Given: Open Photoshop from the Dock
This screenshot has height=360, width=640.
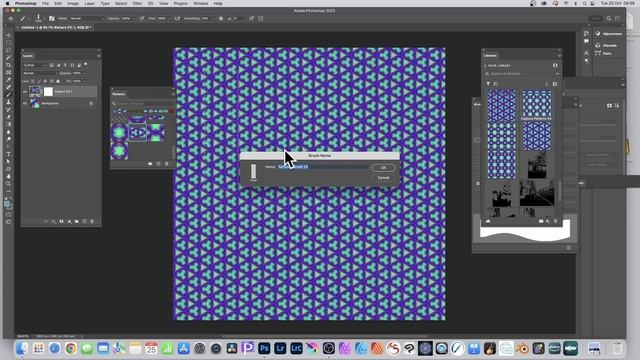Looking at the screenshot, I should tap(264, 348).
